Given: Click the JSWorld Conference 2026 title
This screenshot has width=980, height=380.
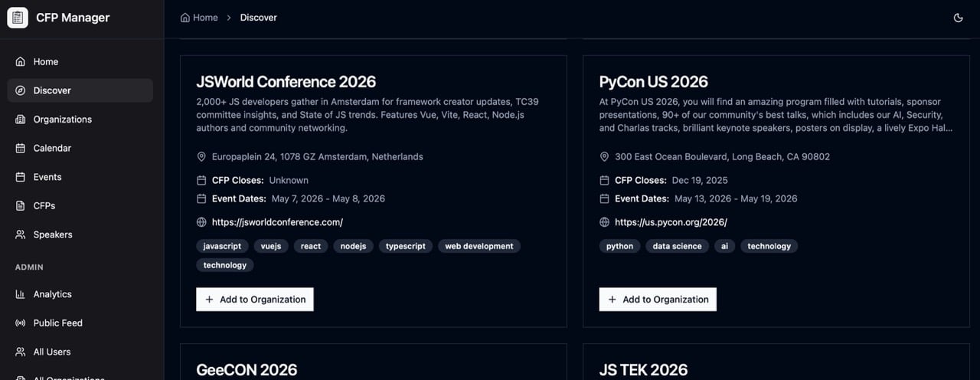Looking at the screenshot, I should (286, 81).
